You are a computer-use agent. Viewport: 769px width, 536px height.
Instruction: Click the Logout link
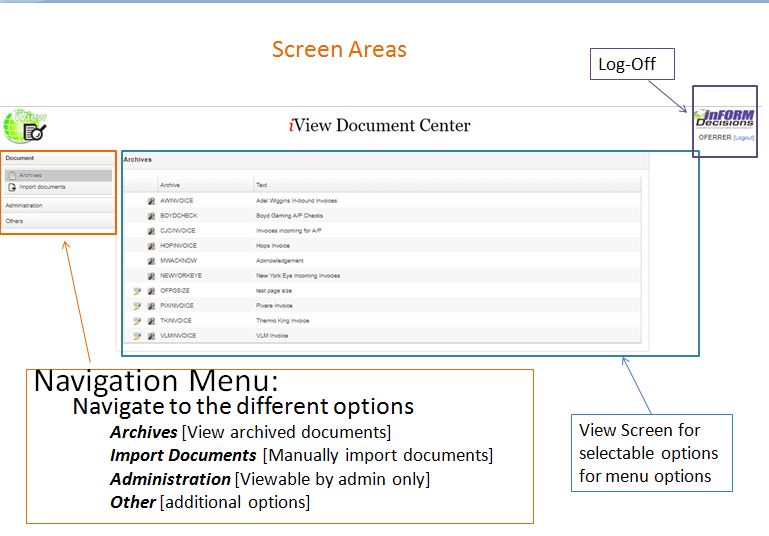coord(744,137)
